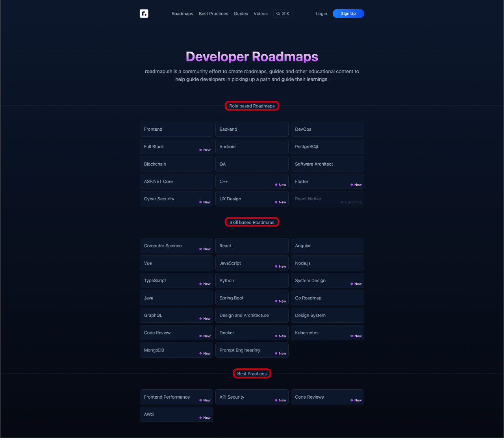Open the Vue roadmap card

176,263
